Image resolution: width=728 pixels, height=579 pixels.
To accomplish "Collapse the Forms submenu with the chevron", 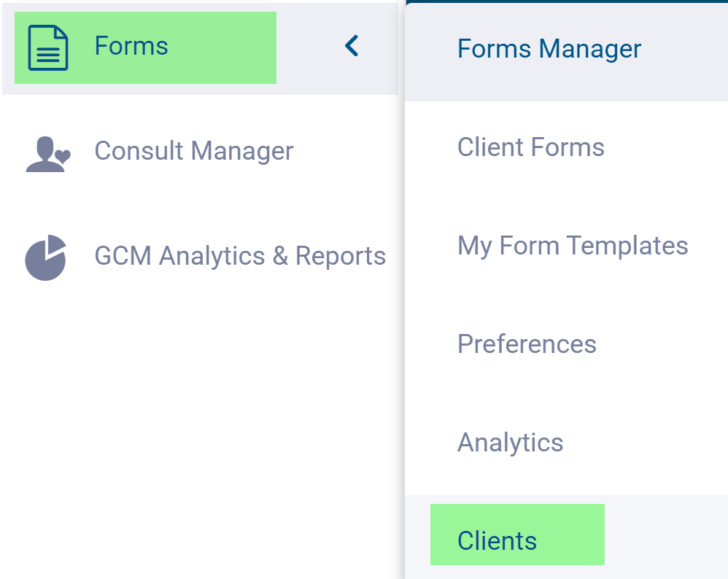I will pyautogui.click(x=352, y=47).
